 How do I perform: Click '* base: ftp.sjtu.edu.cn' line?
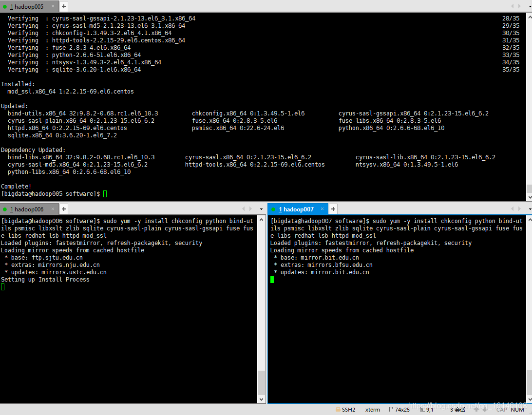point(43,258)
